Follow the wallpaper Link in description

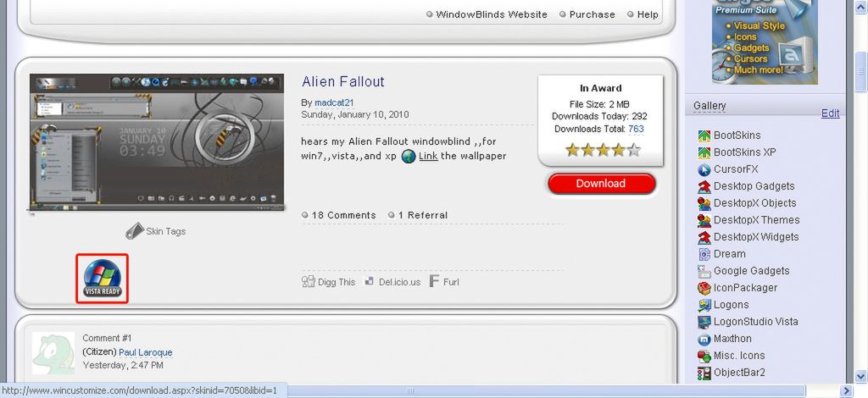point(428,156)
